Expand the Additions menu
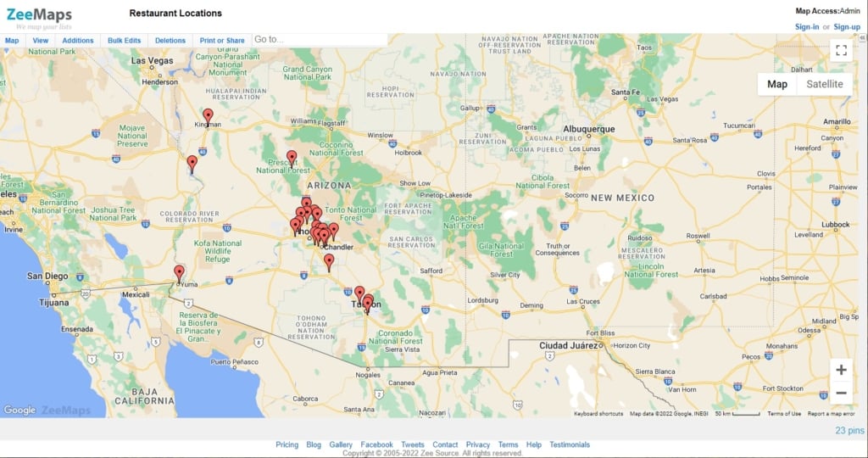The height and width of the screenshot is (458, 868). pos(77,41)
